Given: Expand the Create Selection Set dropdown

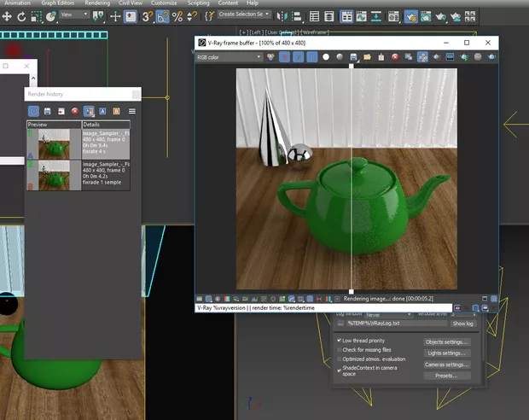Looking at the screenshot, I should point(268,15).
